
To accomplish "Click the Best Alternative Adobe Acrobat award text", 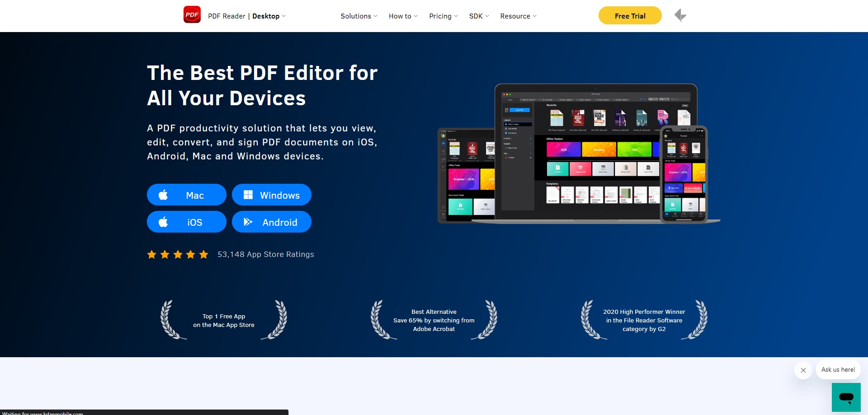I will coord(434,320).
